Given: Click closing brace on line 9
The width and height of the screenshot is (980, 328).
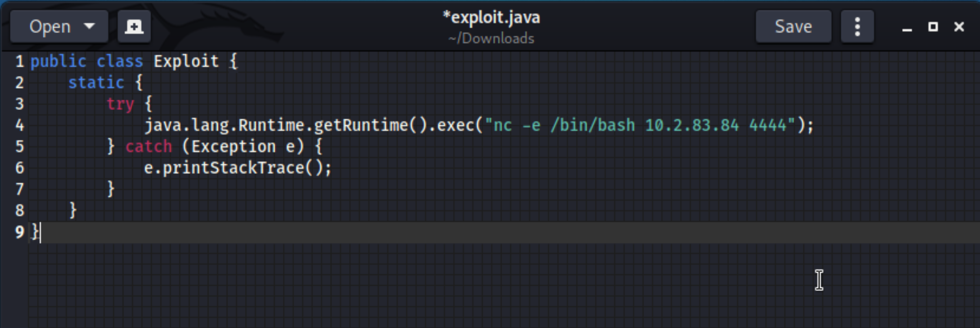Looking at the screenshot, I should [x=35, y=232].
